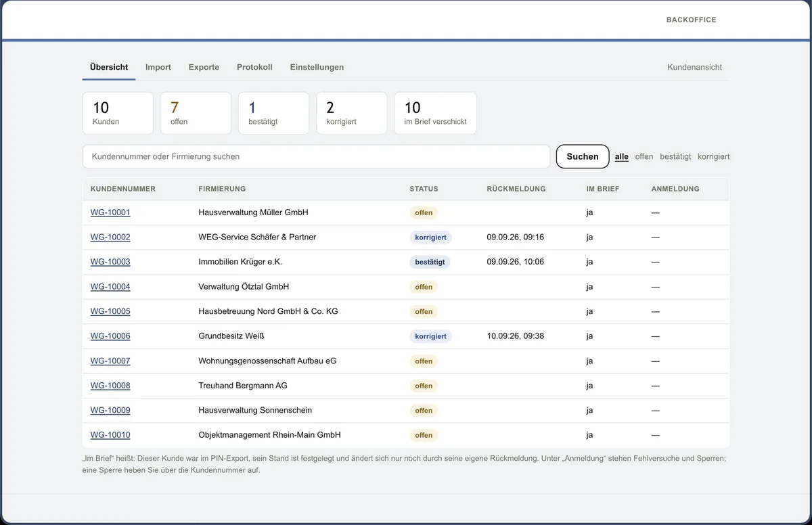Screen dimensions: 812x525
Task: Click 'Hausverwaltung Sonnenschein' cell
Action: pyautogui.click(x=255, y=410)
